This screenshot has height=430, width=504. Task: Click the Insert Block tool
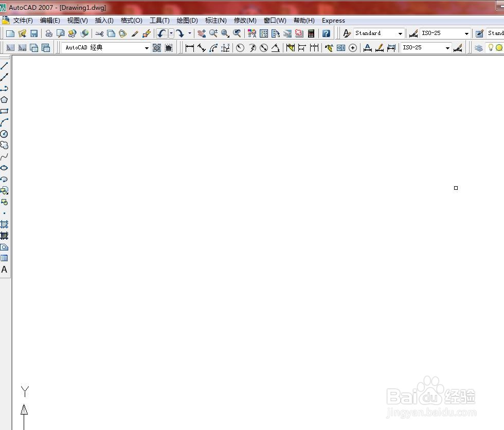(4, 191)
